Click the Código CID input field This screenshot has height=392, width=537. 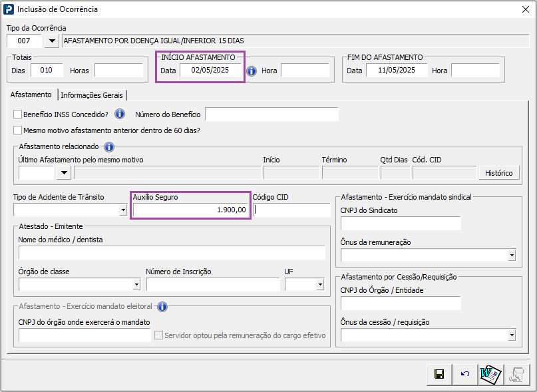point(293,210)
